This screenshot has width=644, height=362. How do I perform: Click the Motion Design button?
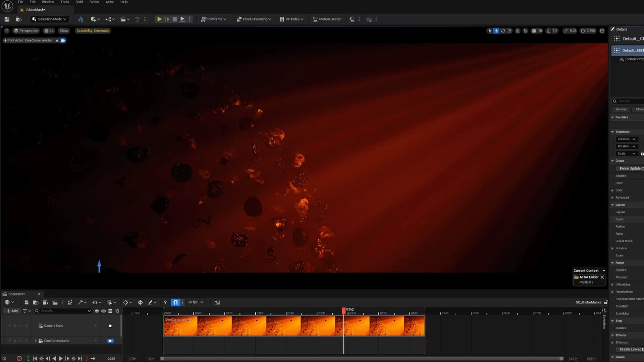click(327, 19)
